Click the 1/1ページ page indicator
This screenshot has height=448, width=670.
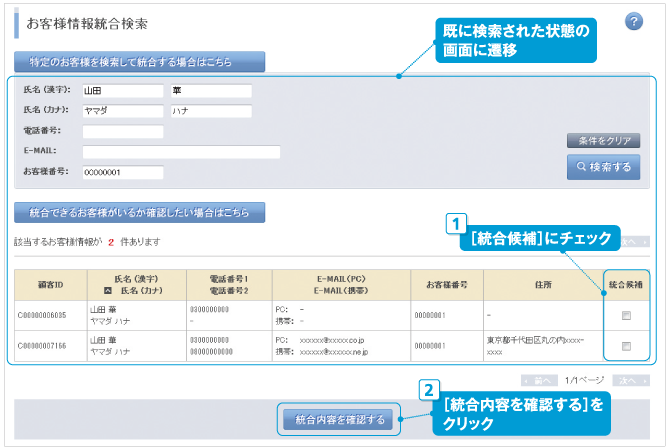(585, 380)
